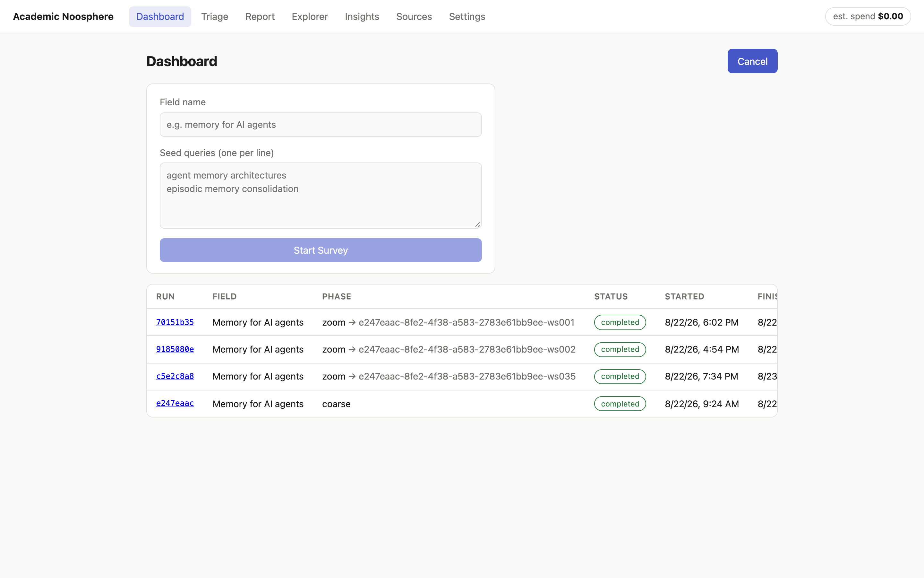Click the start time 8/22/26, 4:54 PM

pyautogui.click(x=702, y=349)
